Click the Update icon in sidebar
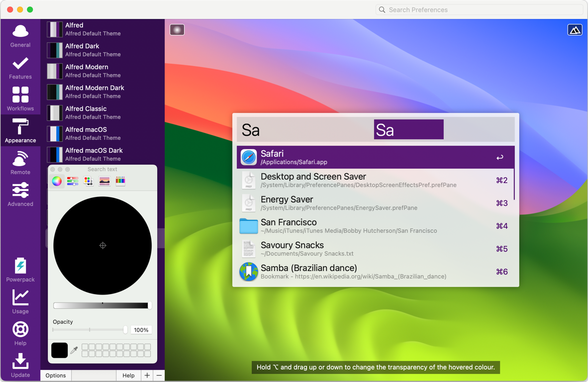This screenshot has height=382, width=588. 20,366
